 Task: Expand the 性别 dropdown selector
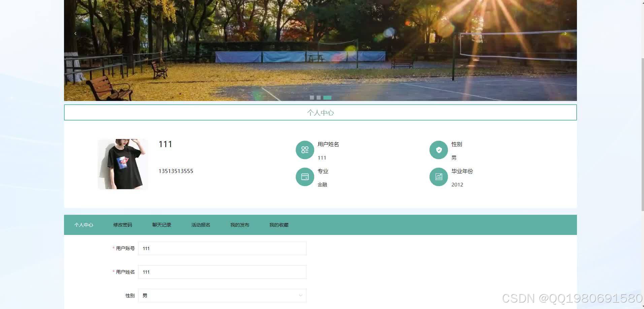point(222,295)
